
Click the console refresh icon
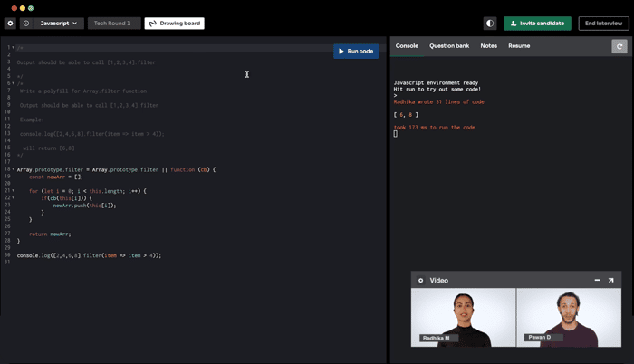click(x=620, y=46)
